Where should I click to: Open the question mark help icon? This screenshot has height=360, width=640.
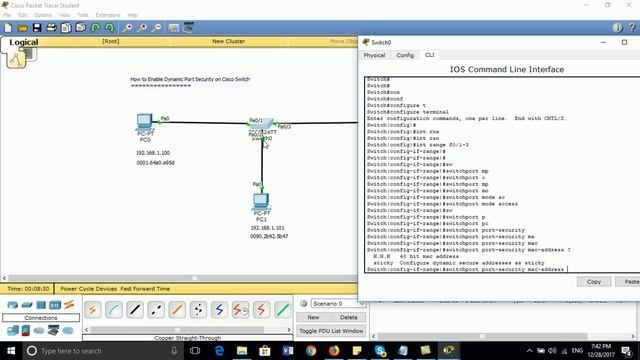pos(632,28)
